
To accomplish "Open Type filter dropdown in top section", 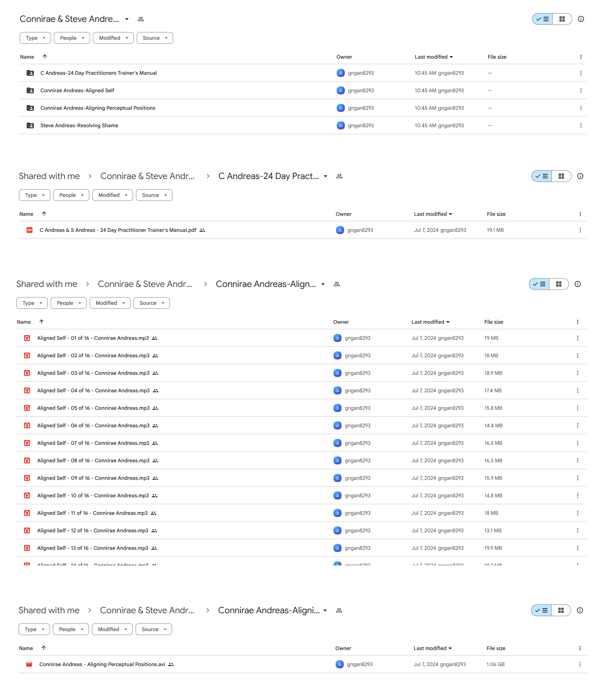I will [x=35, y=38].
